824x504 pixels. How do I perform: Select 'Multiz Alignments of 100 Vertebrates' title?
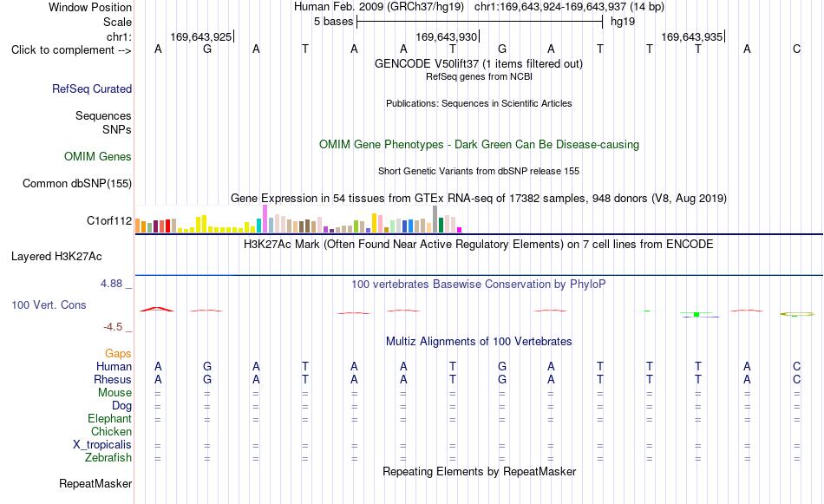(479, 342)
